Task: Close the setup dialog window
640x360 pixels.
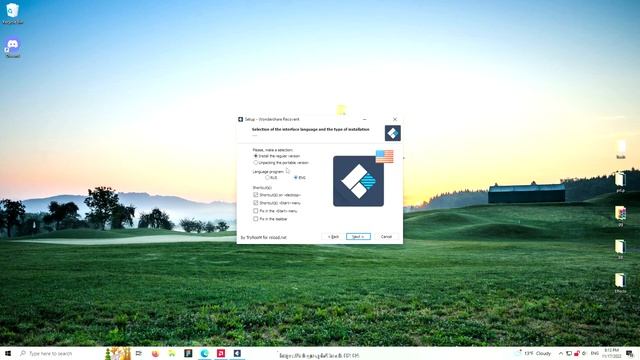Action: point(395,119)
